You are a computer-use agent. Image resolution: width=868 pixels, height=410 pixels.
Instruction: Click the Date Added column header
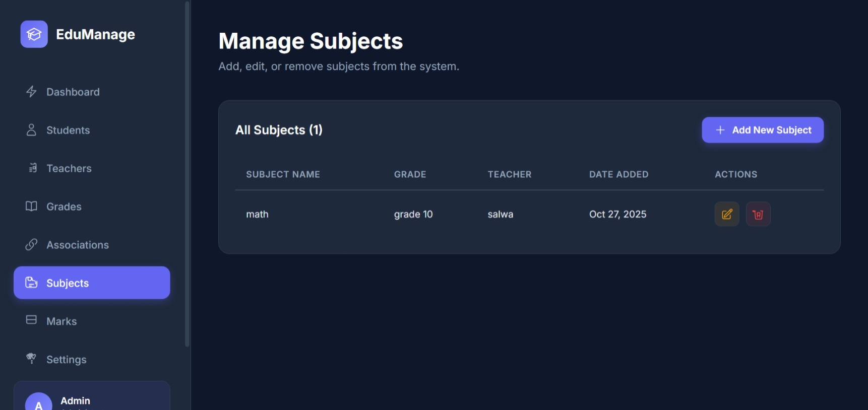(x=618, y=174)
